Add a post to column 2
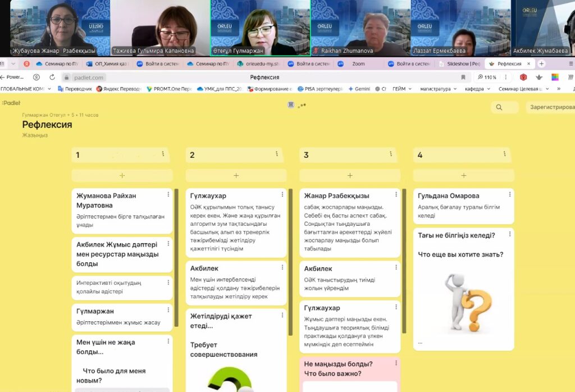This screenshot has width=575, height=392. [x=236, y=176]
